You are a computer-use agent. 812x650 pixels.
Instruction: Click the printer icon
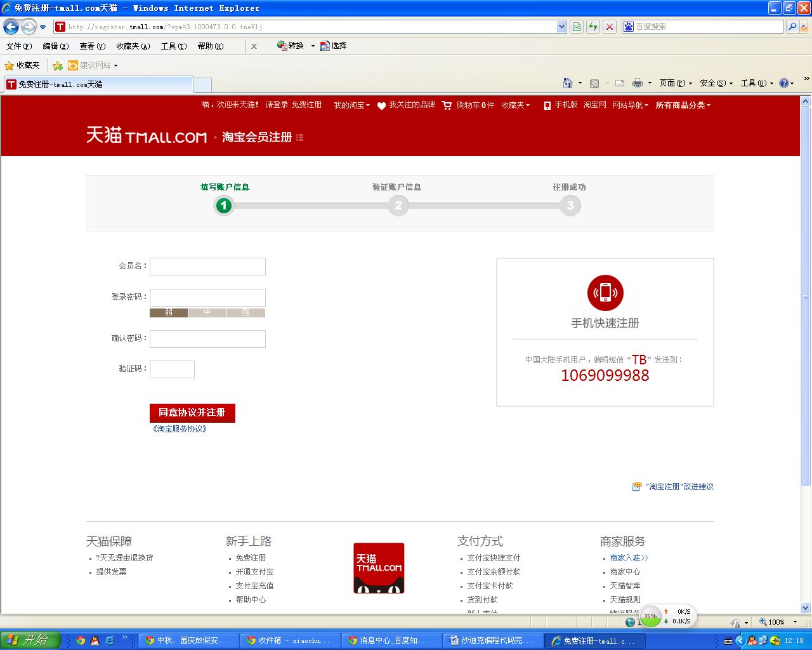coord(638,83)
